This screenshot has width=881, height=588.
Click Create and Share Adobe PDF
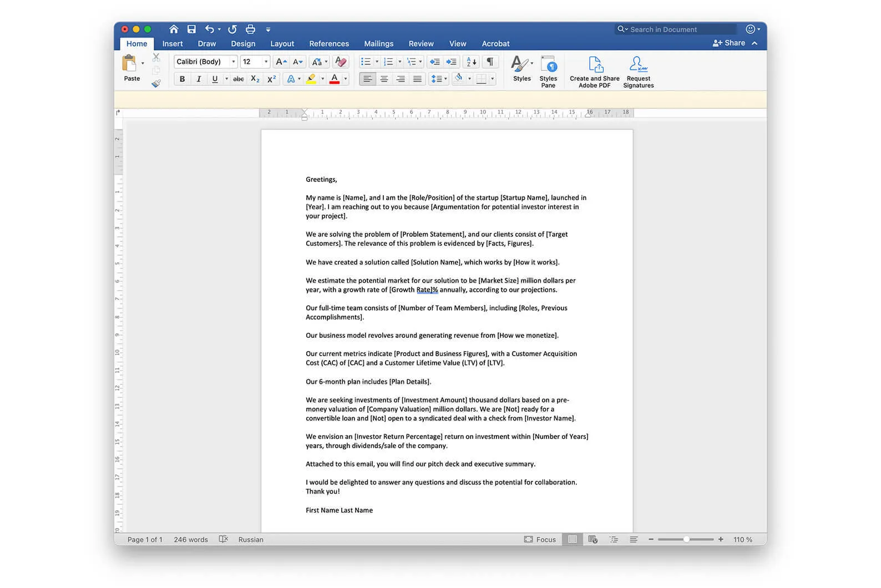(594, 71)
